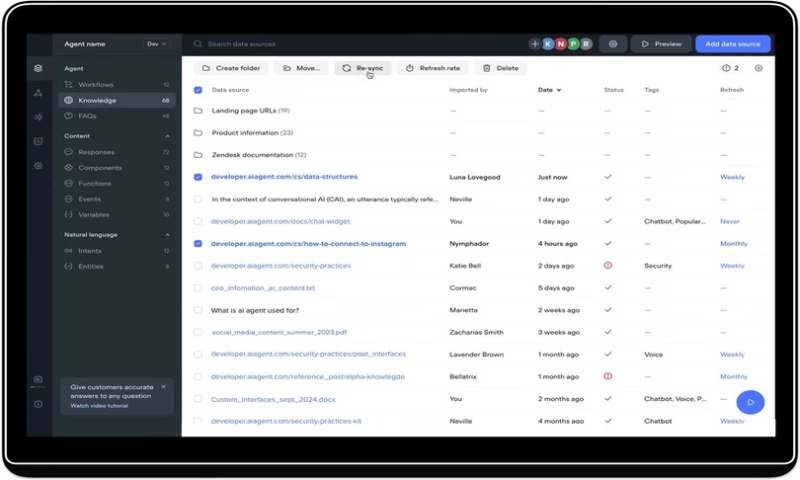The image size is (800, 480).
Task: Uncheck how-to-connect-to-instagram row checkbox
Action: pyautogui.click(x=198, y=244)
